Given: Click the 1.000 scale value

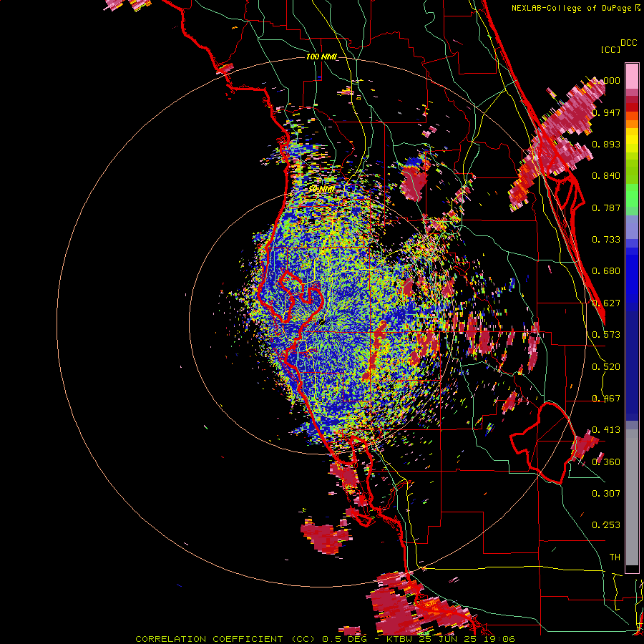Looking at the screenshot, I should click(x=606, y=80).
